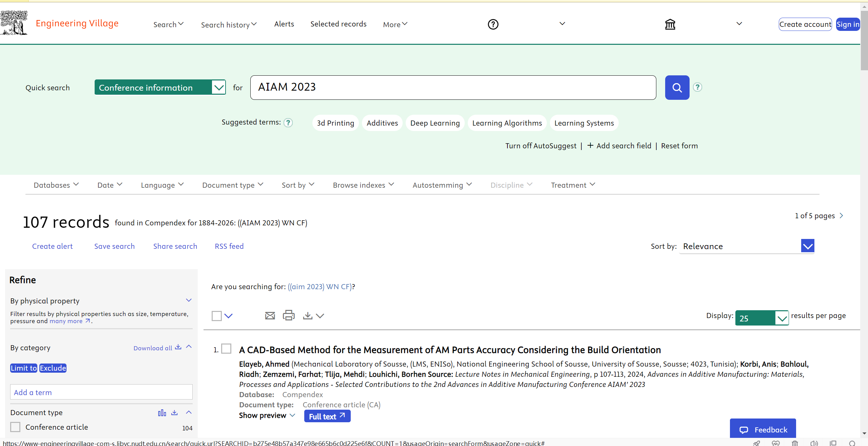868x446 pixels.
Task: Expand header dropdown chevron next to help icon
Action: (562, 23)
